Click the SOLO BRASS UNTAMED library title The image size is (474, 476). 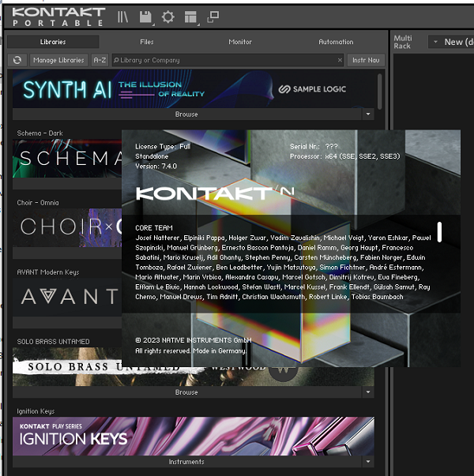pos(53,342)
